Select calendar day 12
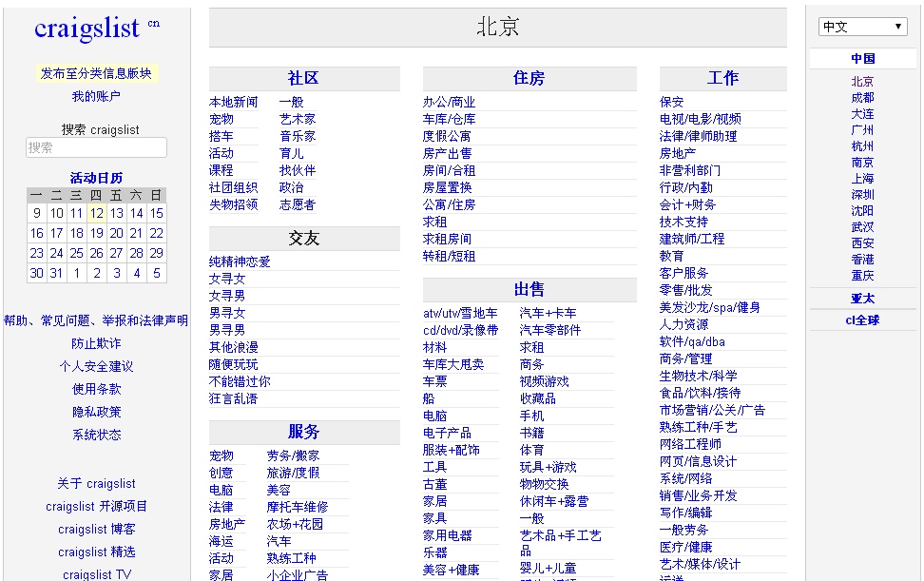Viewport: 924px width, 581px height. pos(97,213)
